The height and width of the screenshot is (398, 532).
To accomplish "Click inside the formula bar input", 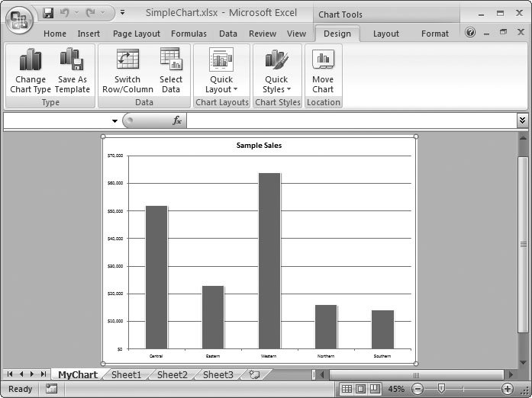I will click(352, 120).
